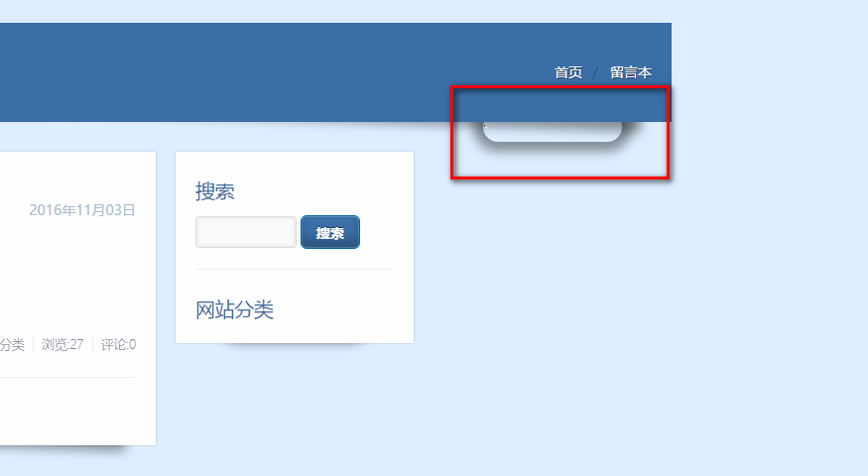Open the 网站分类 sidebar heading

(x=235, y=310)
